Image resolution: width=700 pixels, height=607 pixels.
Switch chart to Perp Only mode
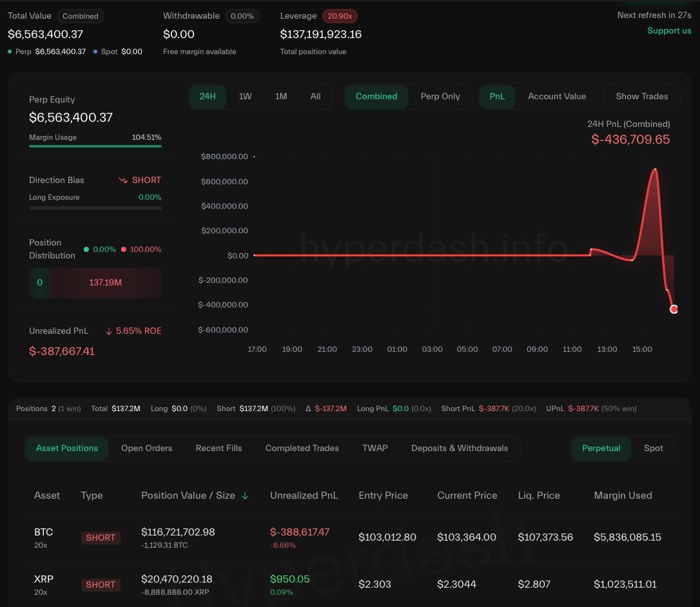click(x=440, y=97)
